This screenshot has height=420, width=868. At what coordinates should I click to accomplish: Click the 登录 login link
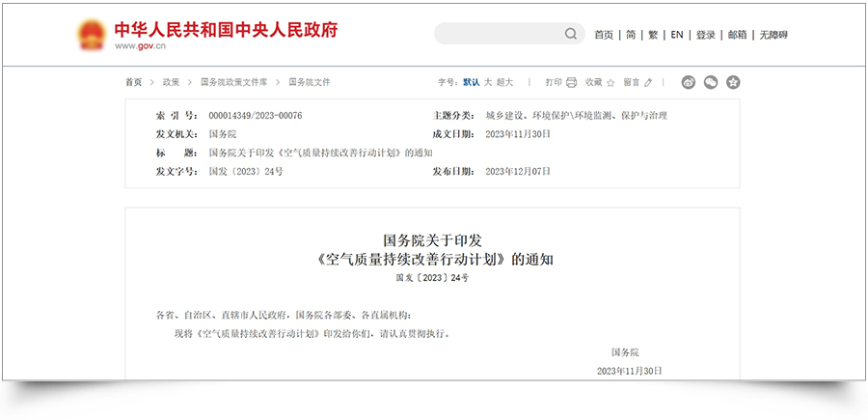706,35
